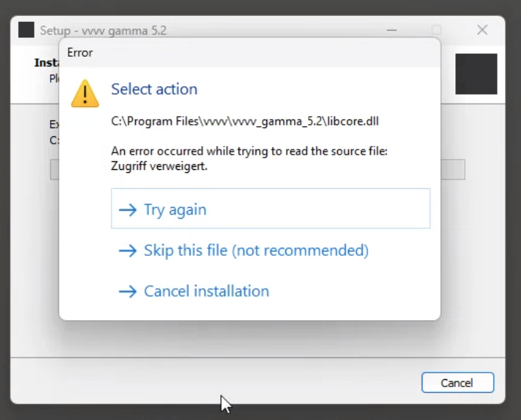Click the 'Zugriff verweigert.' message
Image resolution: width=521 pixels, height=420 pixels.
pyautogui.click(x=159, y=166)
